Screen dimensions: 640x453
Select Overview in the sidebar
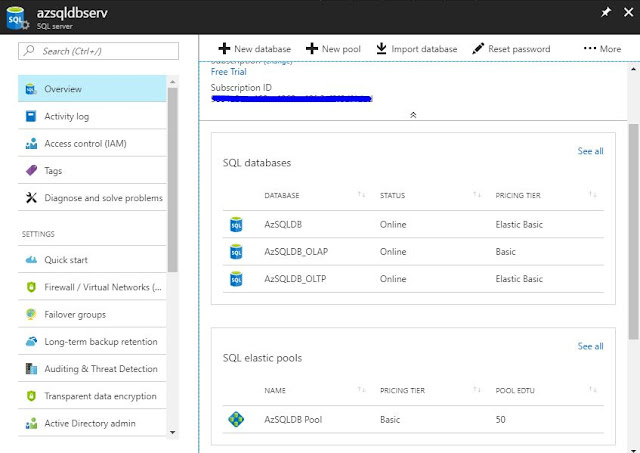tap(92, 89)
